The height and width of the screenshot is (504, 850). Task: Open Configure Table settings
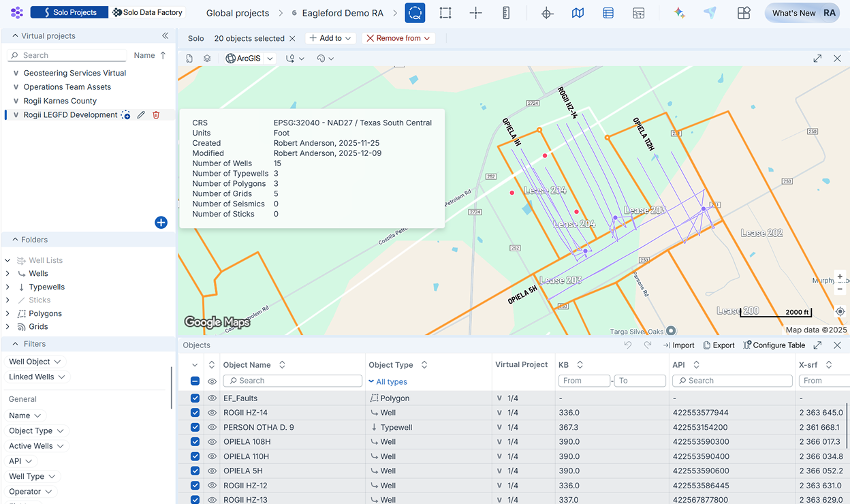[774, 345]
